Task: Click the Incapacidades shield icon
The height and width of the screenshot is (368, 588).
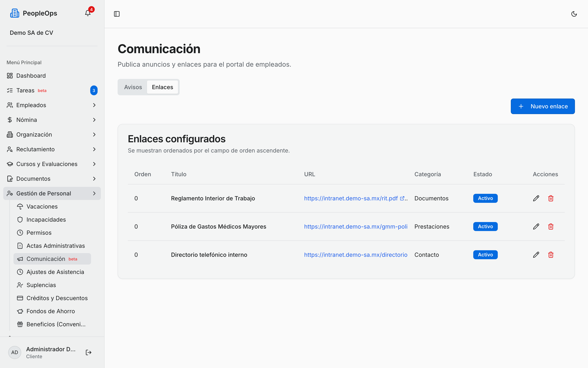Action: pyautogui.click(x=20, y=220)
